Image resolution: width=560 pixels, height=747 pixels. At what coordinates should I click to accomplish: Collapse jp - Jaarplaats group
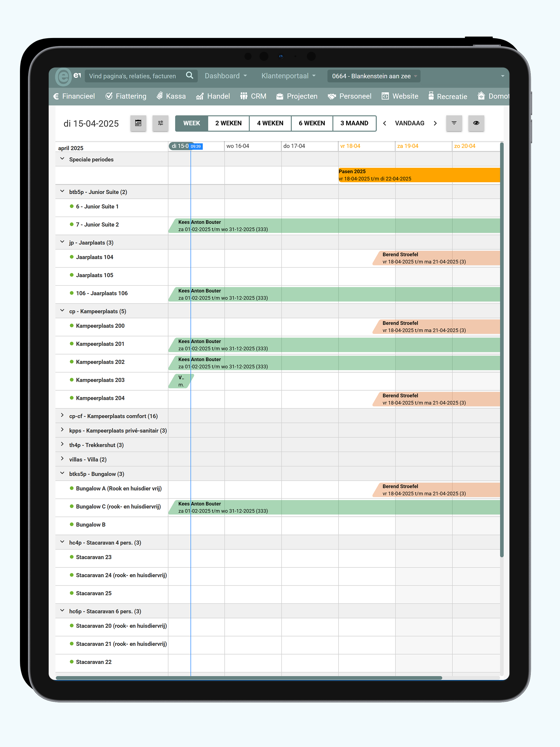62,242
